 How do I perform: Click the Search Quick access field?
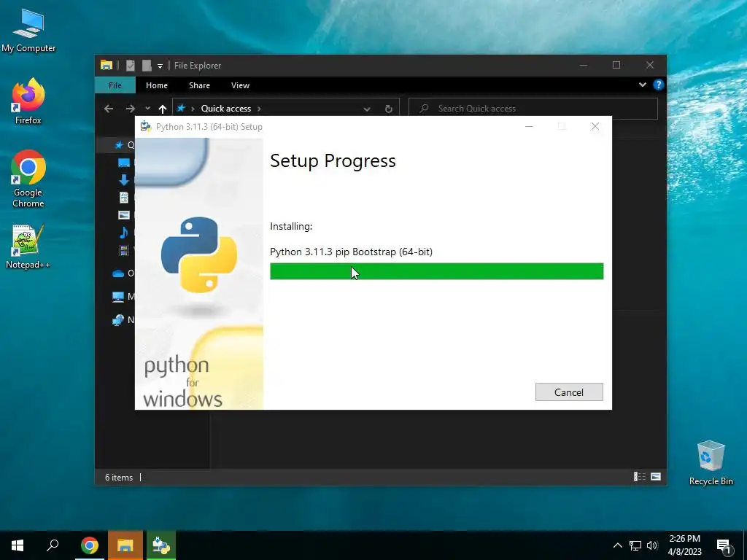tap(533, 109)
